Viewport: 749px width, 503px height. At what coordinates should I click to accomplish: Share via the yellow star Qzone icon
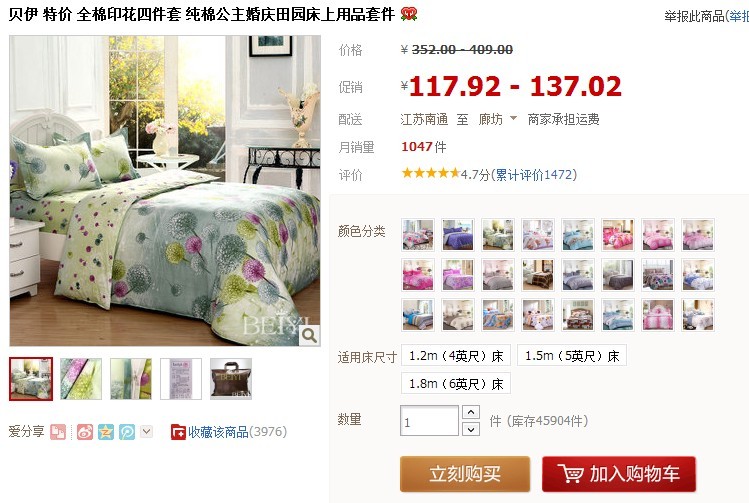(x=106, y=432)
